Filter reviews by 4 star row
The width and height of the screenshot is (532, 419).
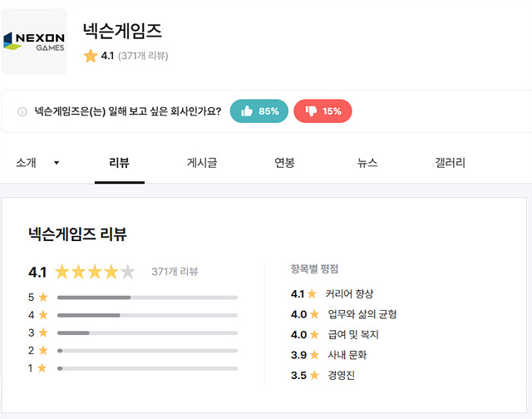(147, 315)
